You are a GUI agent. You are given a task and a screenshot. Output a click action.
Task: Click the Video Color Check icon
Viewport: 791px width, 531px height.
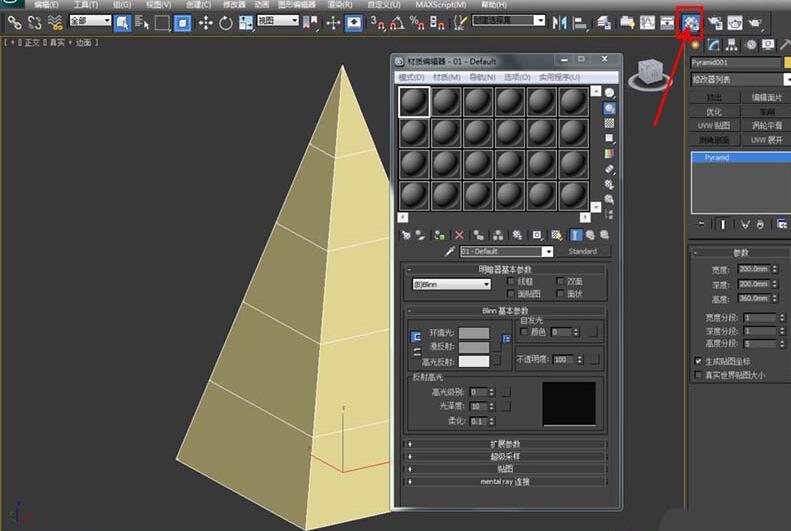609,154
